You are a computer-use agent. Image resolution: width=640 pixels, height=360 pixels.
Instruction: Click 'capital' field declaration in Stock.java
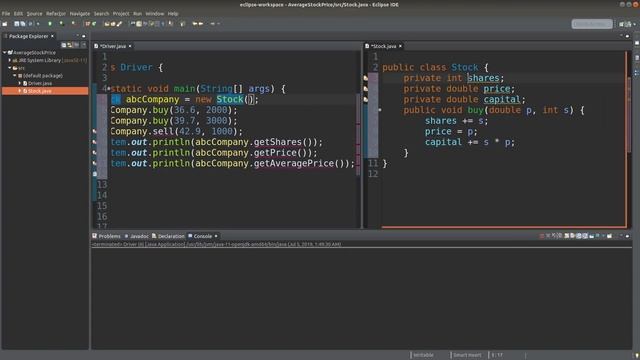tap(502, 99)
